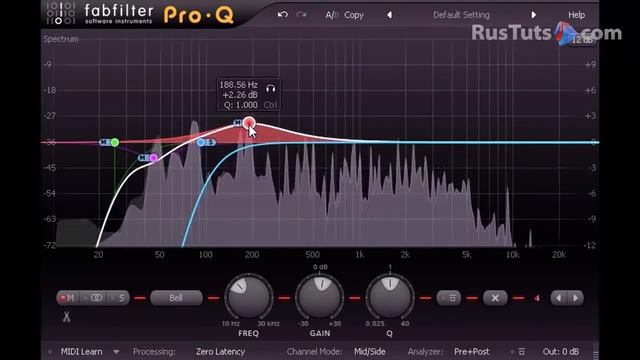Delete the band with X button
The height and width of the screenshot is (360, 640).
click(495, 298)
